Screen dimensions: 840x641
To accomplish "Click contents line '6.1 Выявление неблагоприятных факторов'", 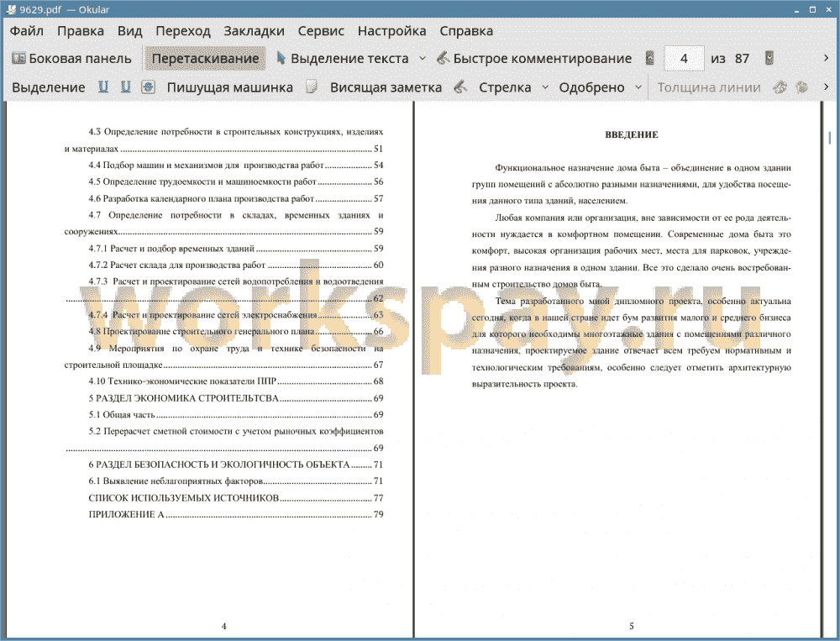I will pos(236,481).
